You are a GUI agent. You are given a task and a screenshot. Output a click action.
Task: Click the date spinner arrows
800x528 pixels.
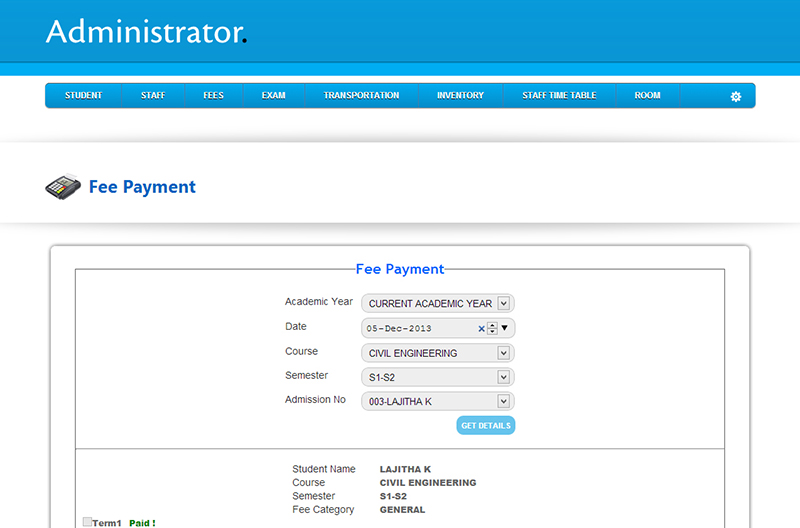[492, 328]
